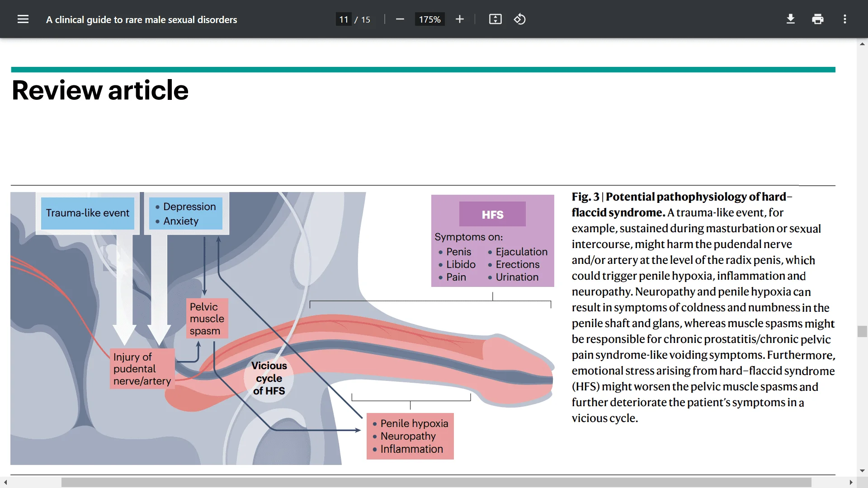Click the Fig. 3 caption title
This screenshot has height=488, width=868.
coord(682,204)
